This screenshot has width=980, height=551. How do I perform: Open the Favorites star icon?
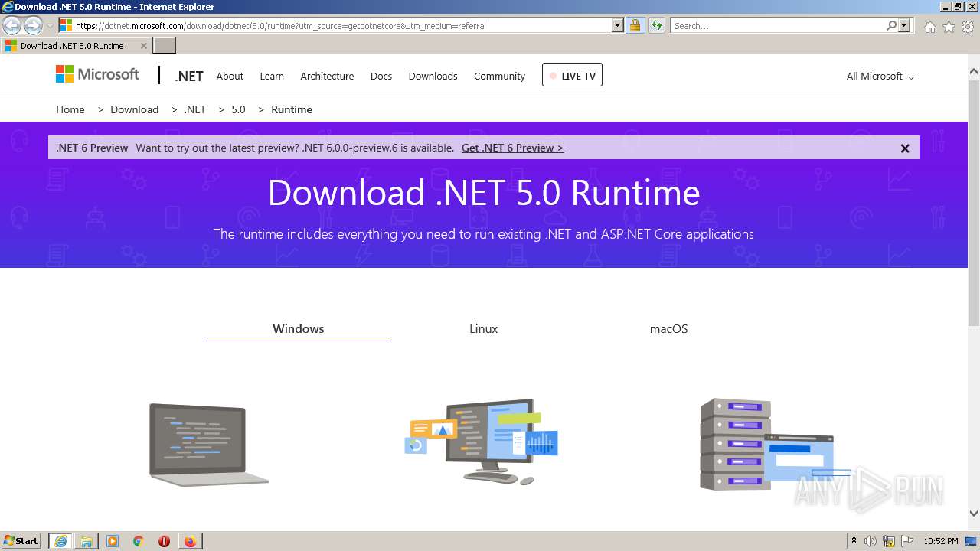coord(949,27)
